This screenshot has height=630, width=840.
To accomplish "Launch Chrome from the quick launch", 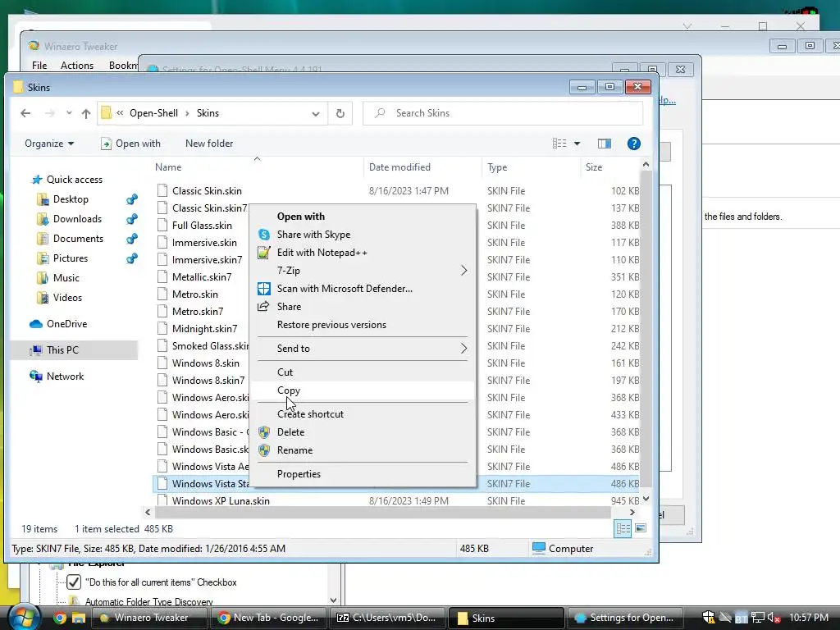I will tap(59, 619).
